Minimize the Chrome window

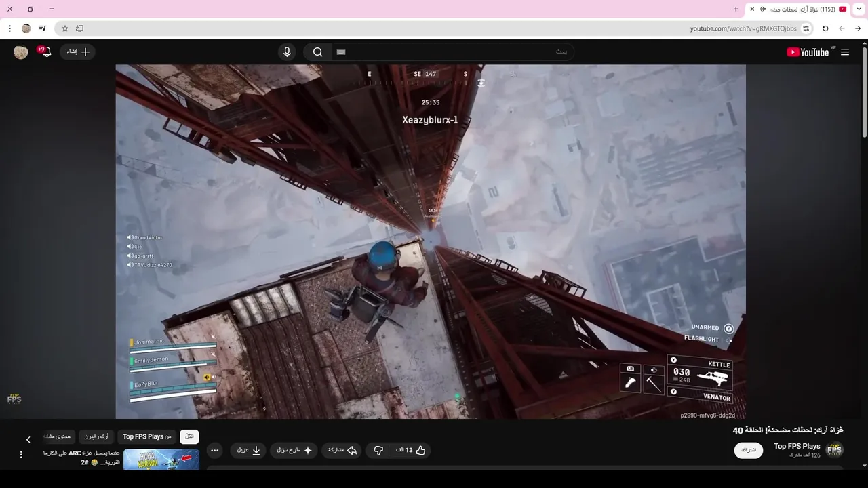pos(52,9)
